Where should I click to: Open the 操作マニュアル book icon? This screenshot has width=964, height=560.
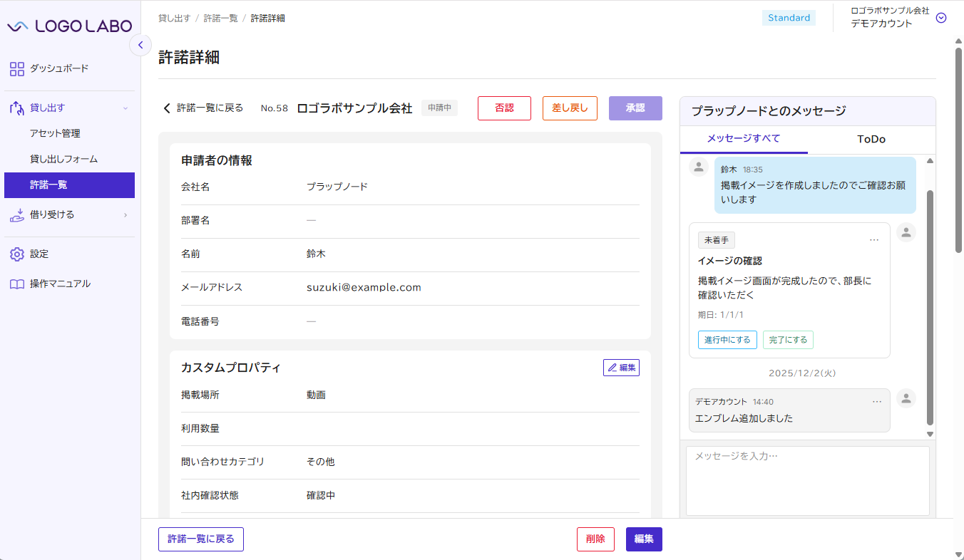[x=17, y=284]
